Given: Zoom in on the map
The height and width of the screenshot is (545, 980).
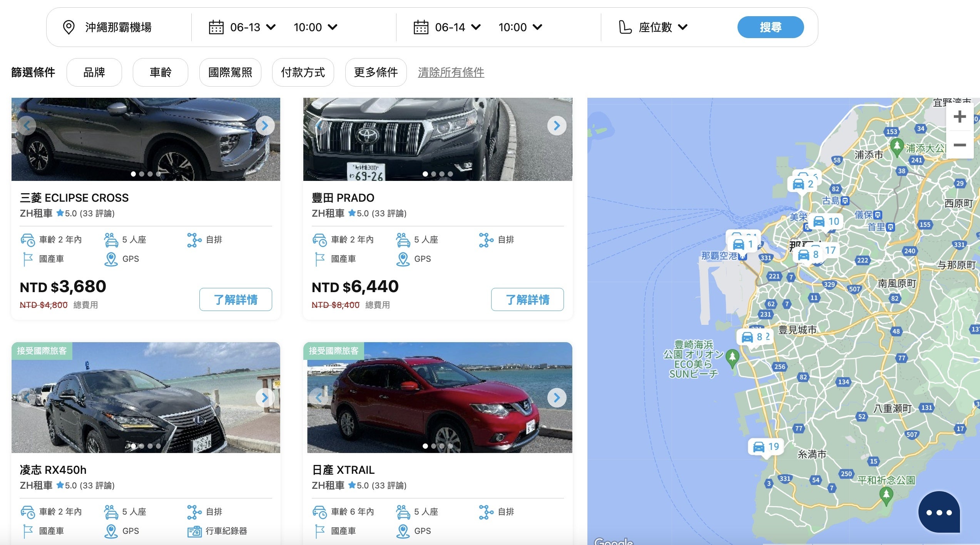Looking at the screenshot, I should [x=959, y=117].
